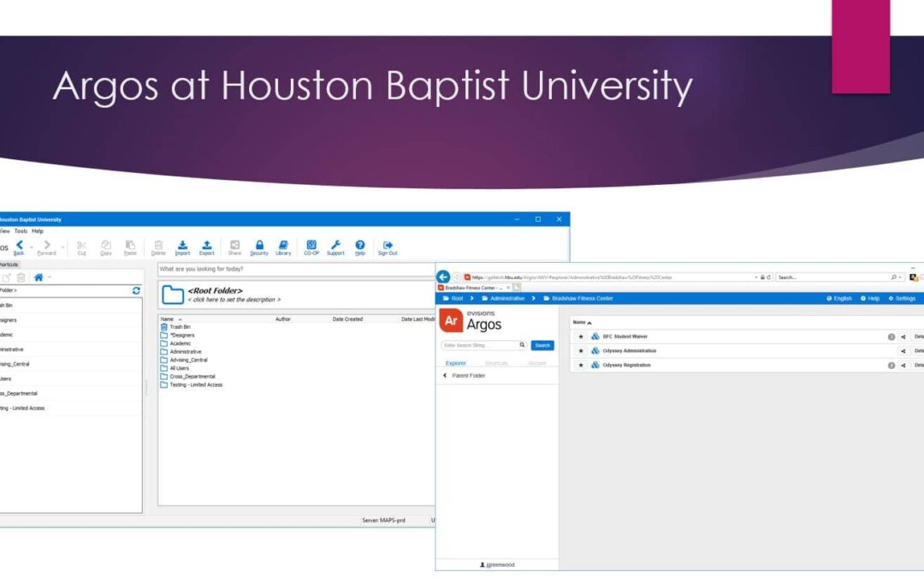Favorite Odyssey Registration with star

581,365
